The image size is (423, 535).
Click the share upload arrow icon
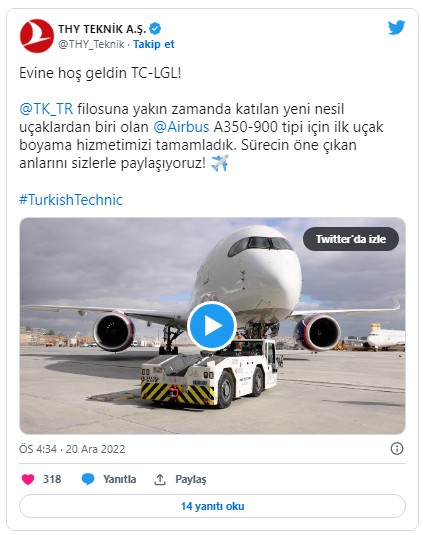point(160,479)
